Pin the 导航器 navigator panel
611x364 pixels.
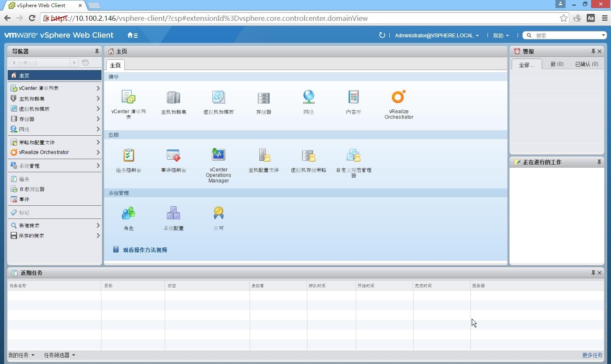tap(97, 51)
